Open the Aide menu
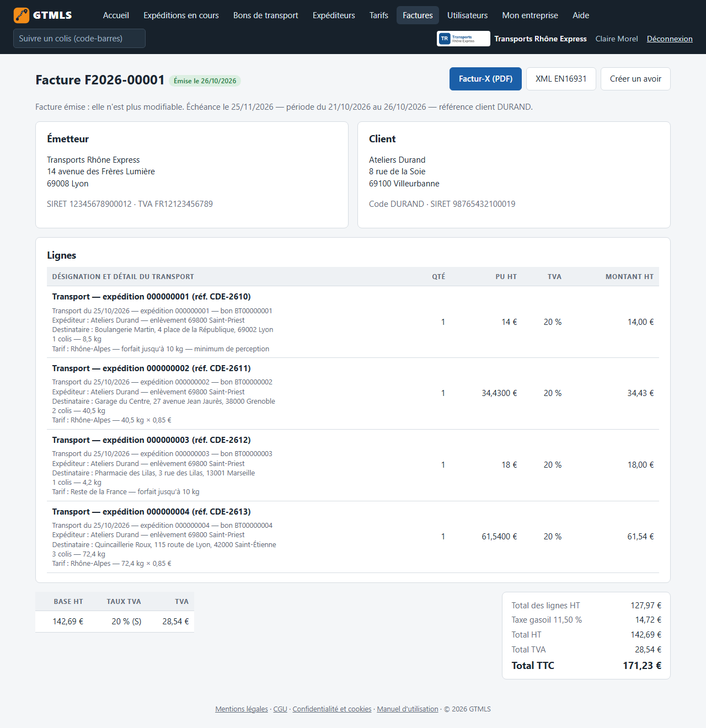 [581, 15]
